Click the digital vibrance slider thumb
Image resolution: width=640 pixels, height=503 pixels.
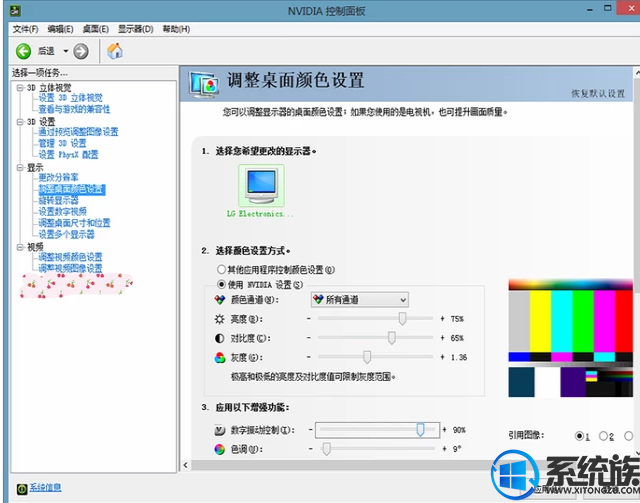[420, 430]
